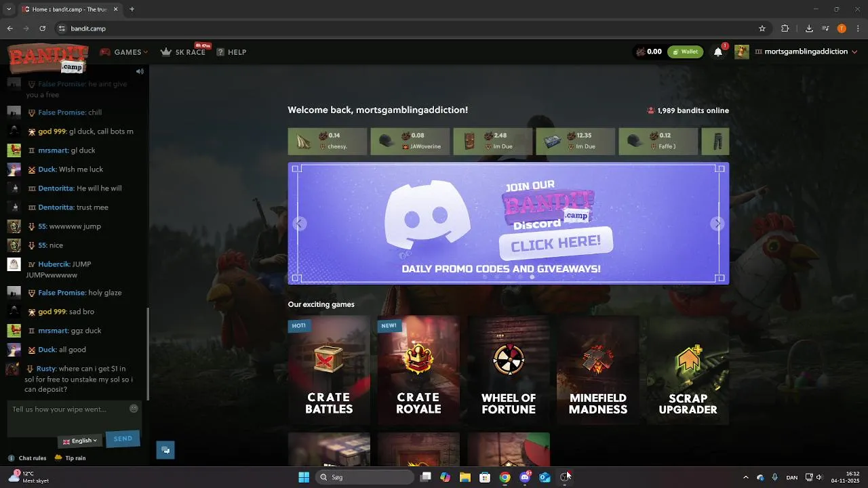Select the active banner pagination dot
This screenshot has width=868, height=488.
tap(532, 277)
